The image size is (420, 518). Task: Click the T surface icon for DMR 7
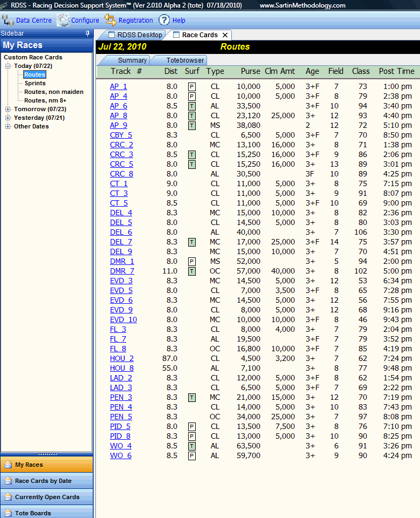[192, 271]
